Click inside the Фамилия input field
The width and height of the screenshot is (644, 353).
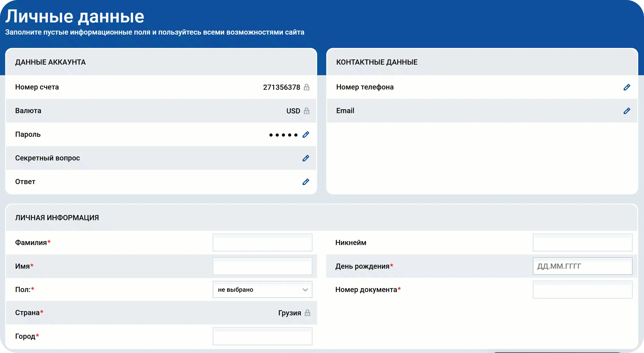262,242
